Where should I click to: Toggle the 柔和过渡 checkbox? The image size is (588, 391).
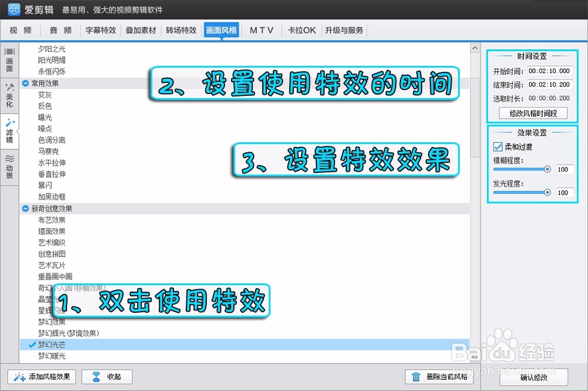click(x=497, y=146)
